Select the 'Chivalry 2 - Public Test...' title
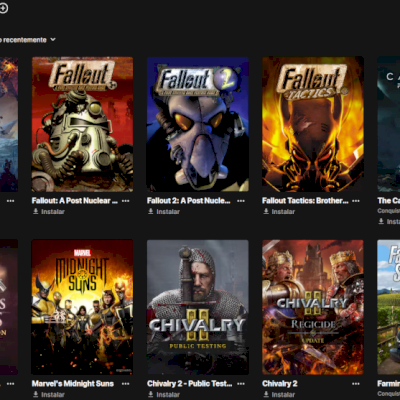 pyautogui.click(x=190, y=384)
